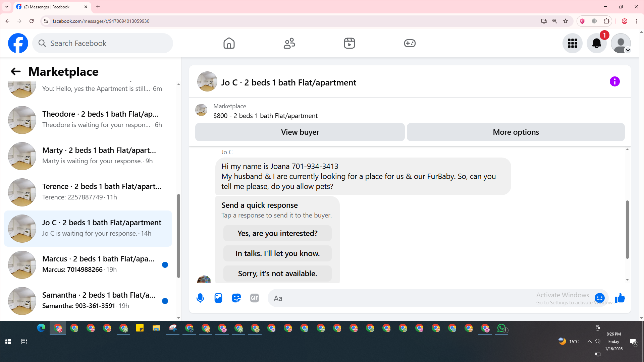644x362 pixels.
Task: Attach a photo using the image icon
Action: coord(218,298)
